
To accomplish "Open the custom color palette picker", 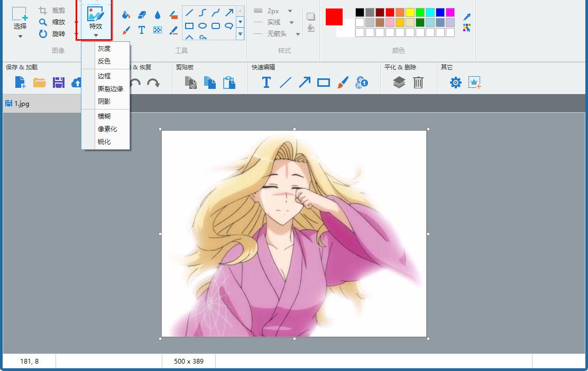I will [x=467, y=28].
